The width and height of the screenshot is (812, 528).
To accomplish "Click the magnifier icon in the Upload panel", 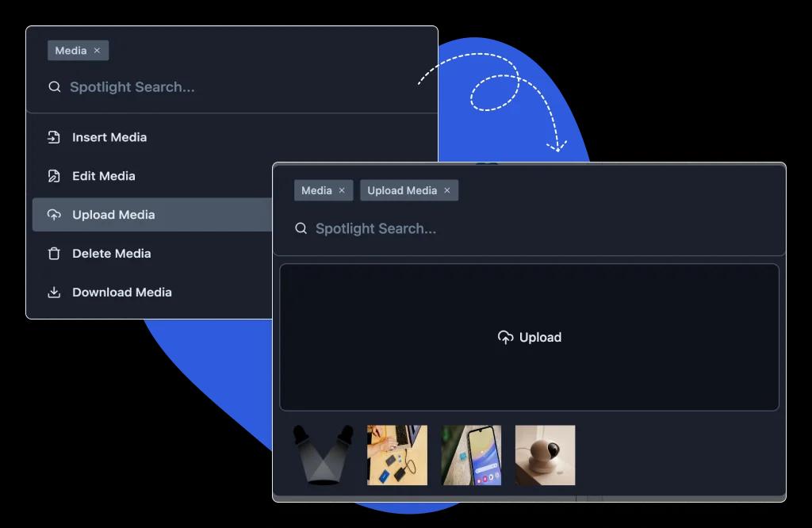I will coord(301,228).
